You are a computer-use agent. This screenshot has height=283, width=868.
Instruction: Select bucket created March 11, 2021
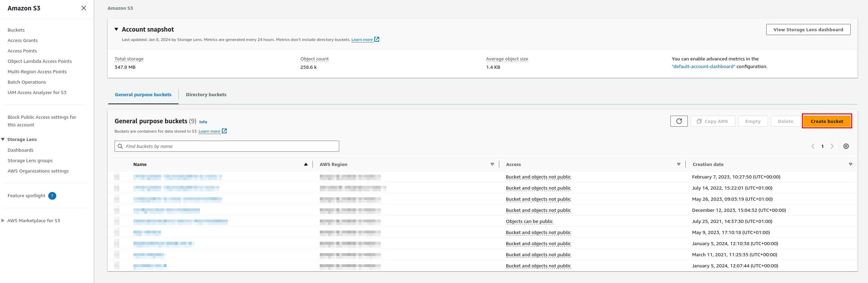coord(117,255)
